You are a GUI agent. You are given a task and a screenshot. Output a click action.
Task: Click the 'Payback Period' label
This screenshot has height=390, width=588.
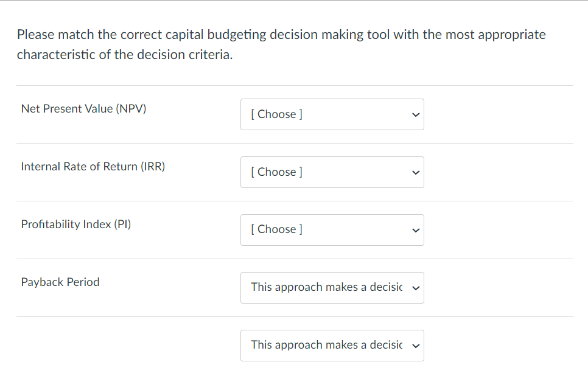60,282
